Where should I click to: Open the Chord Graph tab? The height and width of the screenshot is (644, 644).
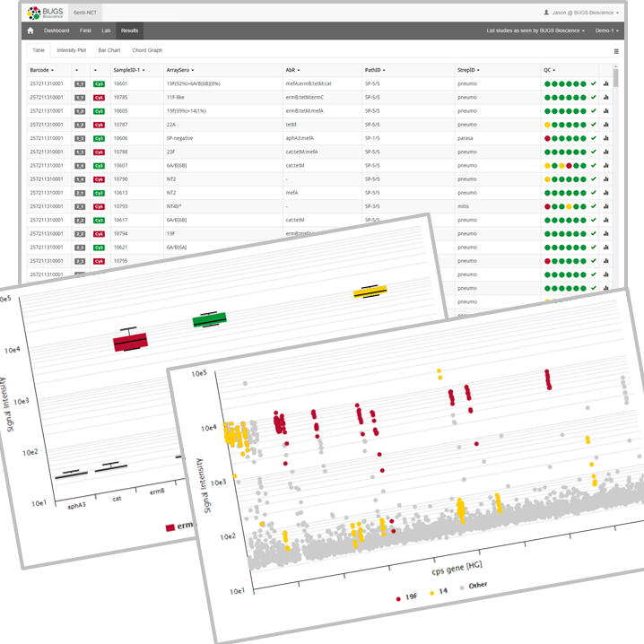click(x=147, y=50)
